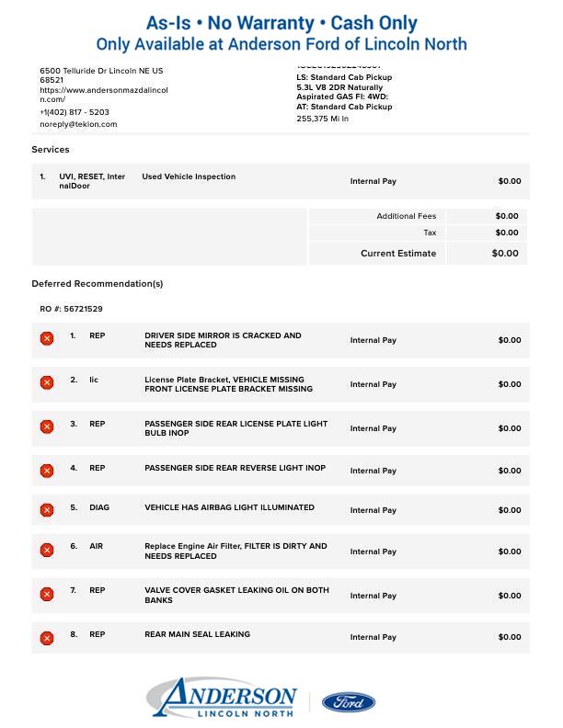563x728 pixels.
Task: Click the Ford oval logo
Action: [x=348, y=702]
